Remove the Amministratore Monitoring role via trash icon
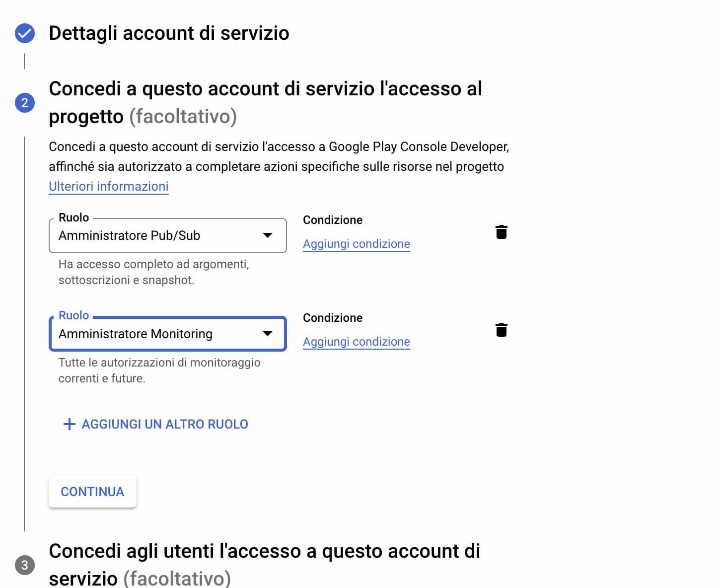Viewport: 720px width, 588px height. [x=502, y=330]
